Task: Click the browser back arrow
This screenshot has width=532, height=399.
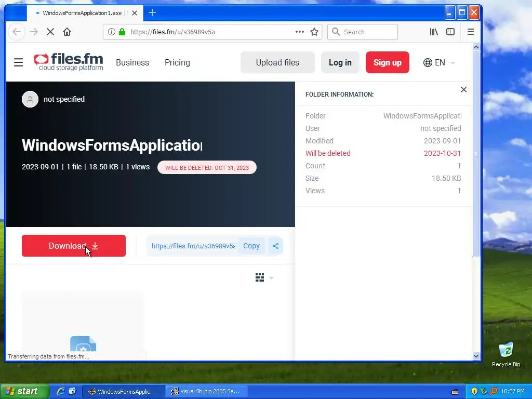Action: click(17, 32)
